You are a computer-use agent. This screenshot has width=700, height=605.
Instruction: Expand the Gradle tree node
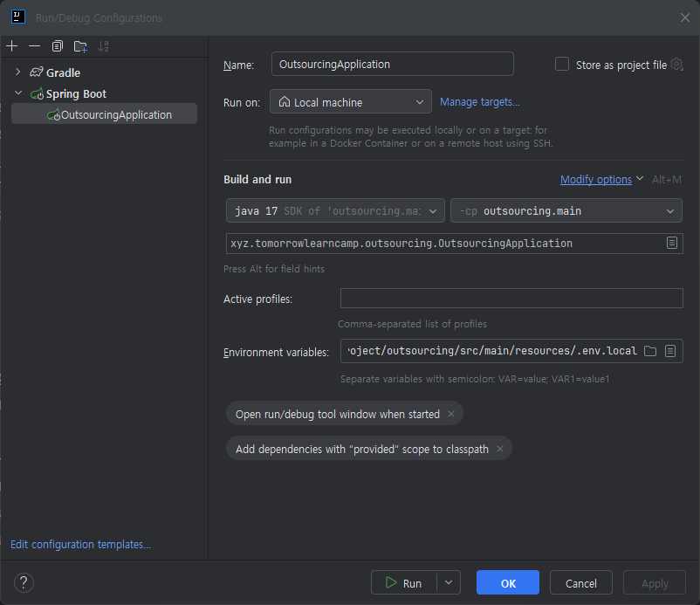[x=17, y=72]
